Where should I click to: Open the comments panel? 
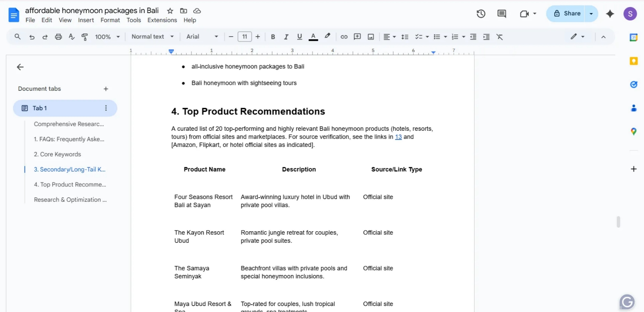[x=502, y=14]
